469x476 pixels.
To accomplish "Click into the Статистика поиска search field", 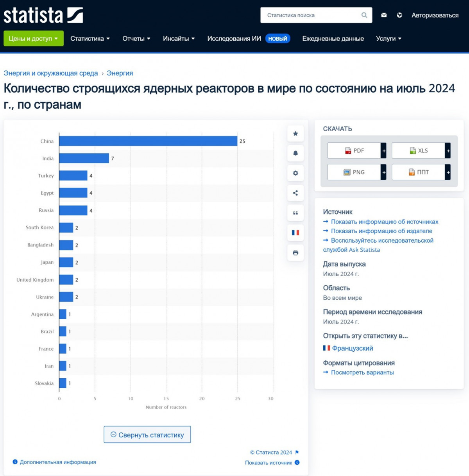I will pos(311,15).
